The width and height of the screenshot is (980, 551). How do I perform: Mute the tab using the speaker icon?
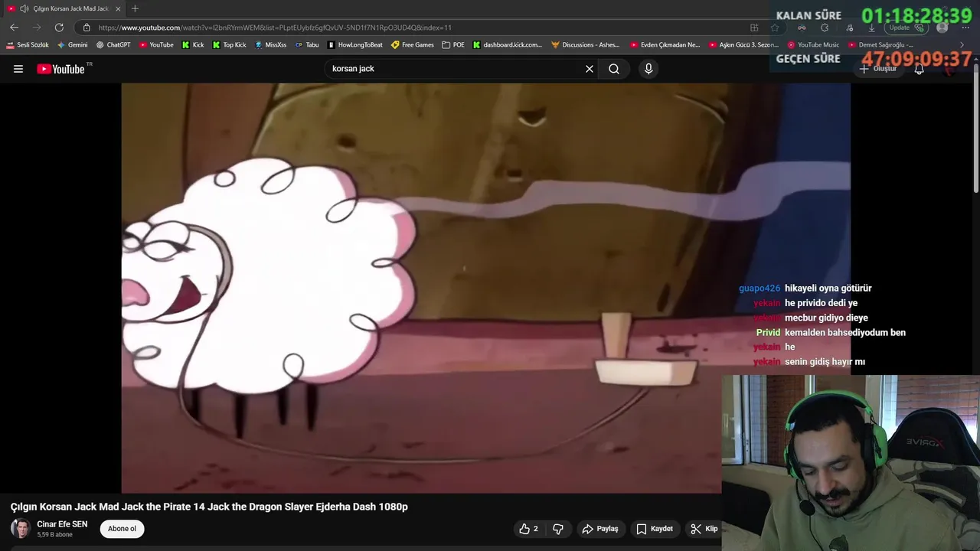pos(24,8)
